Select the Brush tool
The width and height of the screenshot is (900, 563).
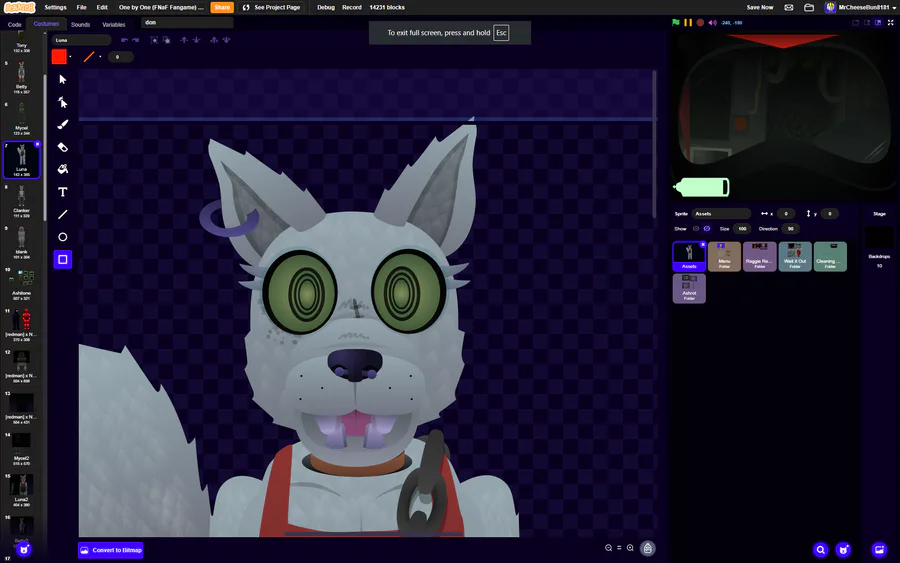(x=63, y=125)
